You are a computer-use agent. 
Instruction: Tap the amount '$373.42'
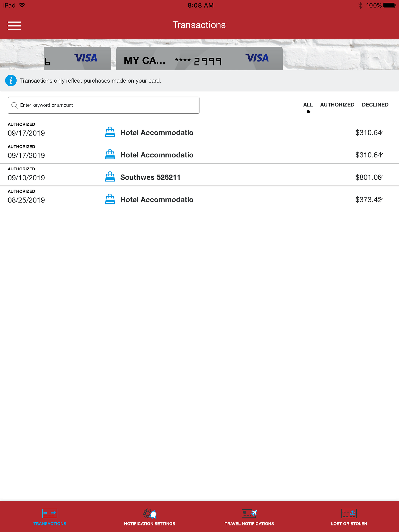click(x=368, y=200)
